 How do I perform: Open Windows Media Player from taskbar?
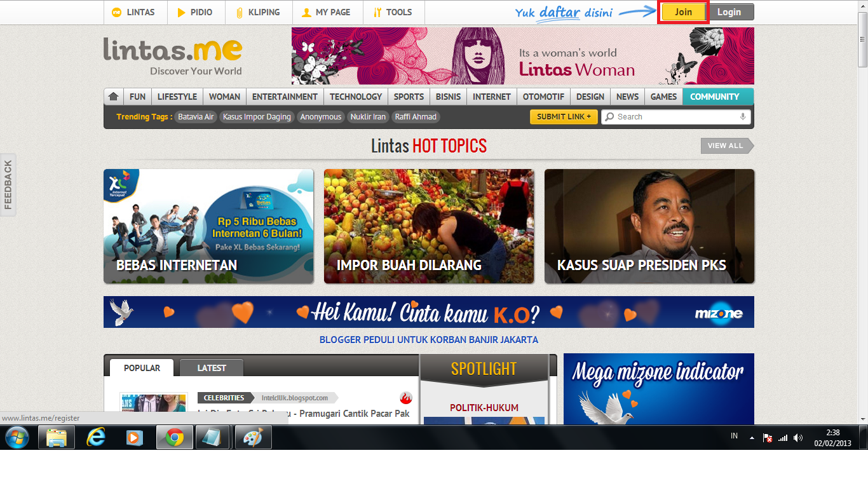pos(135,437)
